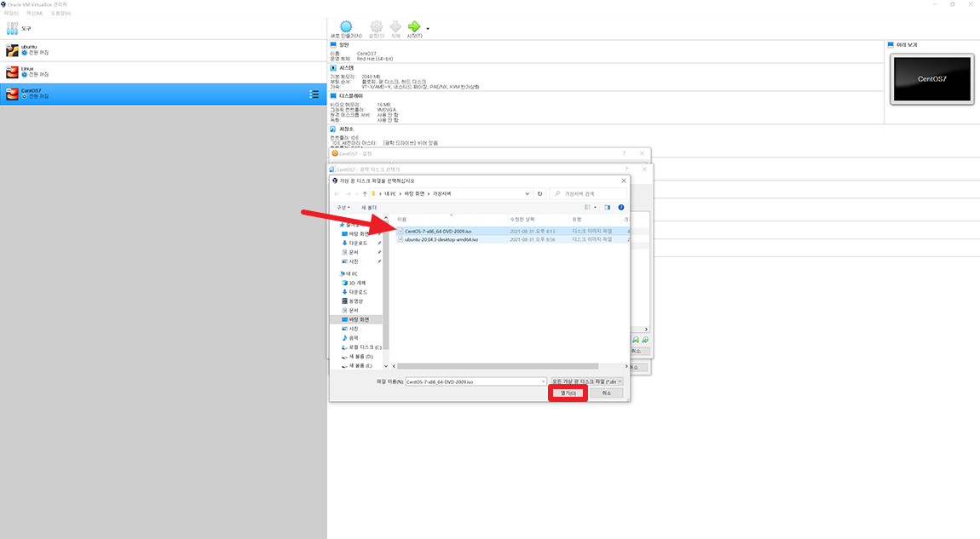Open the 파일 (File) menu
The image size is (980, 539).
pyautogui.click(x=10, y=13)
